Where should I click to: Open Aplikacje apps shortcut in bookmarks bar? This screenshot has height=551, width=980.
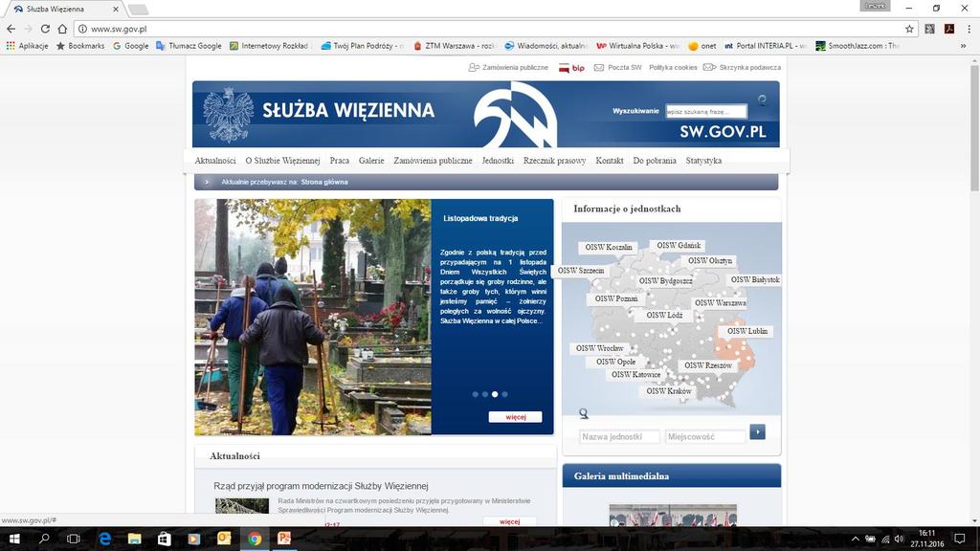click(x=27, y=46)
